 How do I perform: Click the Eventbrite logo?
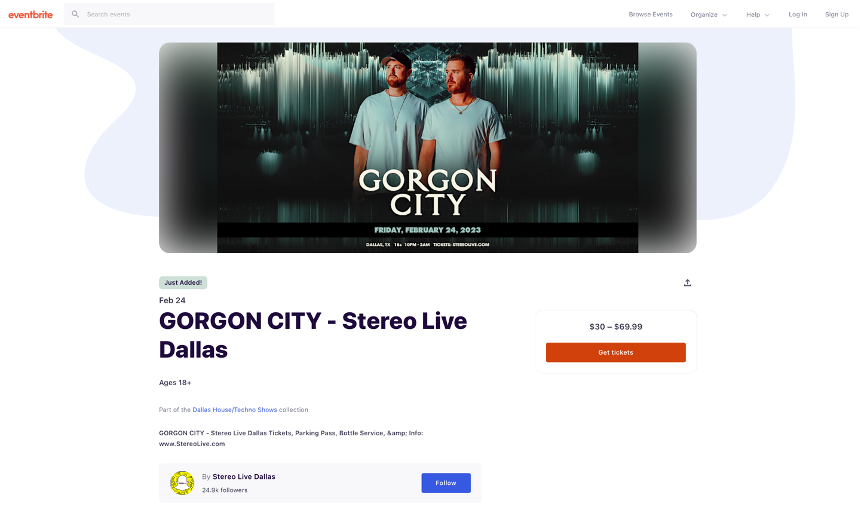pyautogui.click(x=31, y=15)
